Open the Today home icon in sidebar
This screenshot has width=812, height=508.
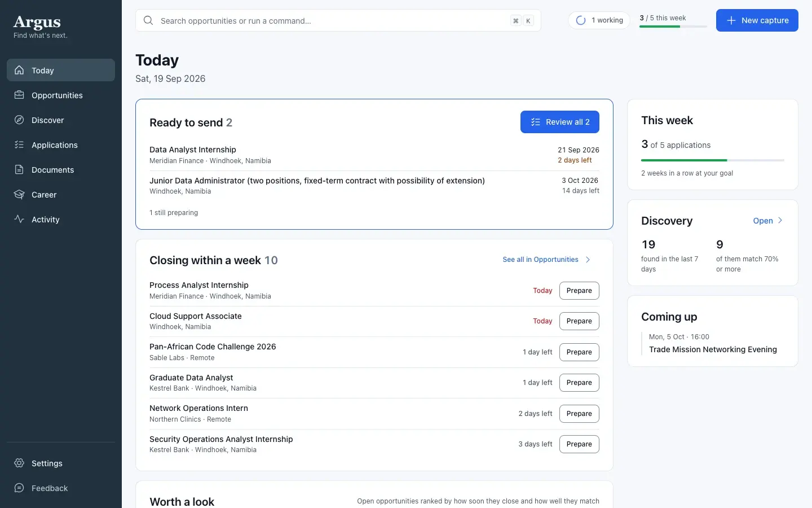[19, 70]
